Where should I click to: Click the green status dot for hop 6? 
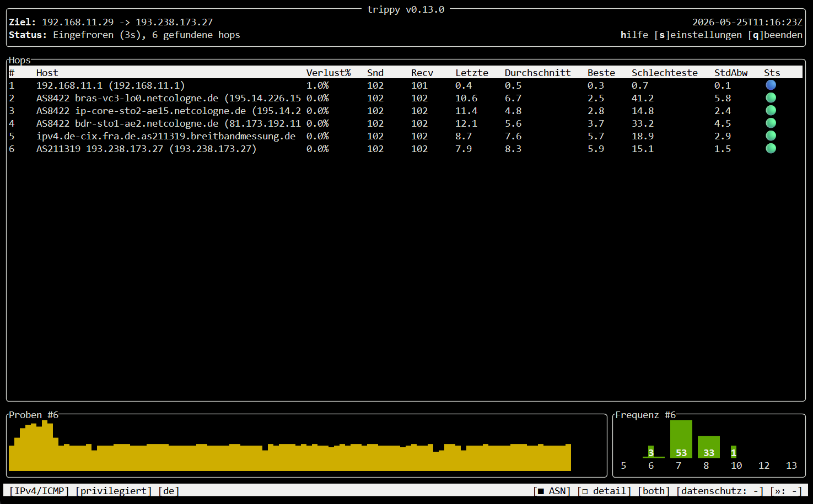(771, 148)
